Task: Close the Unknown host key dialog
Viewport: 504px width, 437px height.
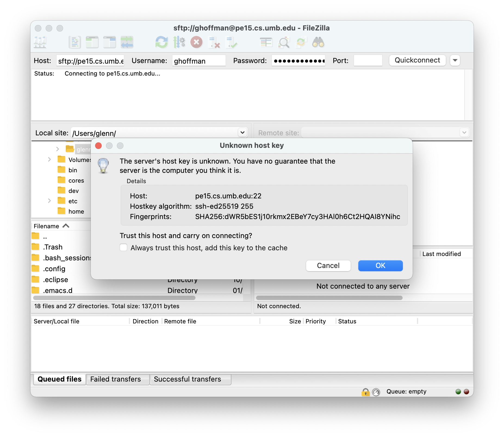Action: [99, 146]
